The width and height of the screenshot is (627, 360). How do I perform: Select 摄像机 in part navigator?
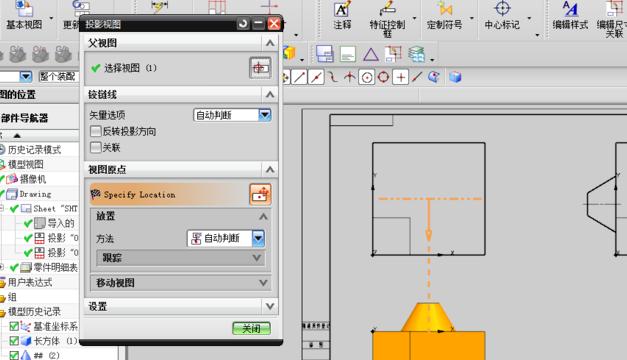pyautogui.click(x=33, y=179)
